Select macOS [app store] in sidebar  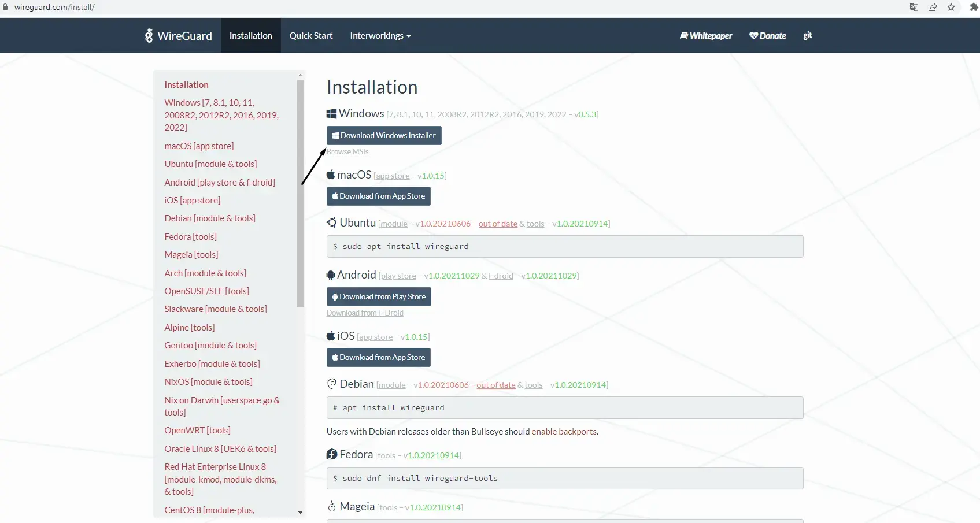click(199, 146)
